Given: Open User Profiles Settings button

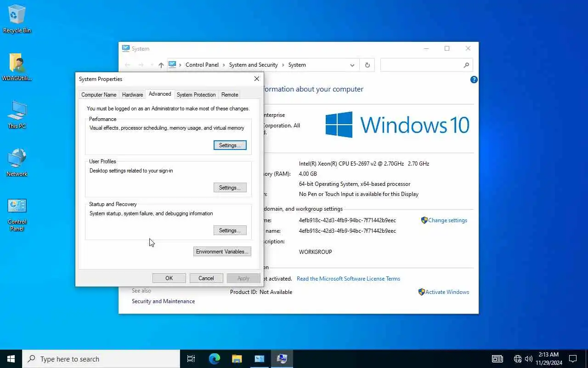Looking at the screenshot, I should (x=230, y=188).
